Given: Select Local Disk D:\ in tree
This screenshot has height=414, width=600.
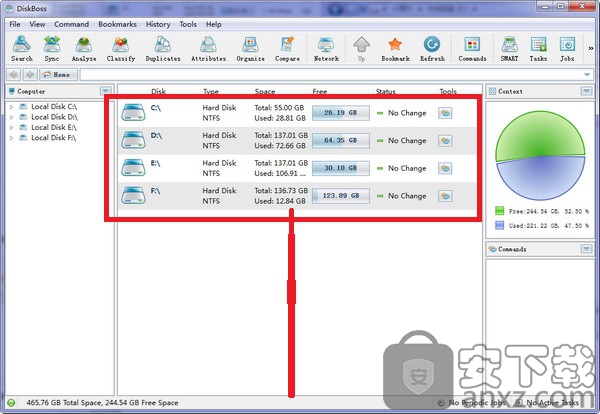Looking at the screenshot, I should pyautogui.click(x=54, y=117).
